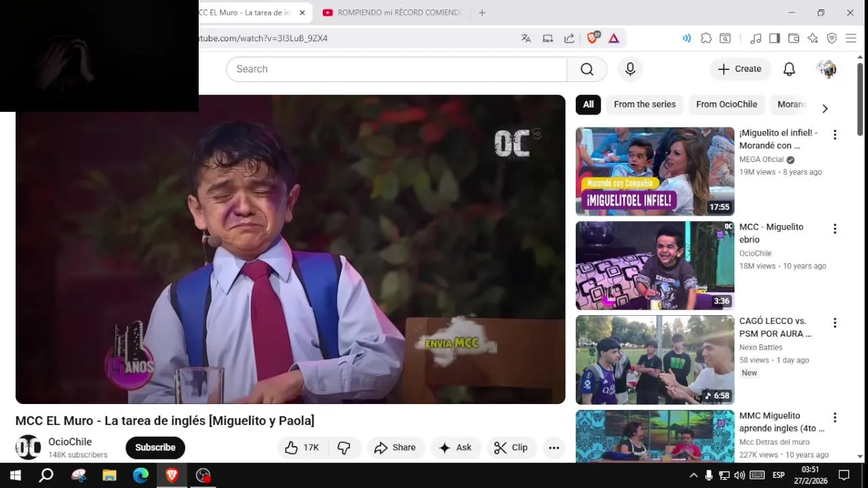Click the search magnifier button
Image resolution: width=868 pixels, height=488 pixels.
coord(587,69)
